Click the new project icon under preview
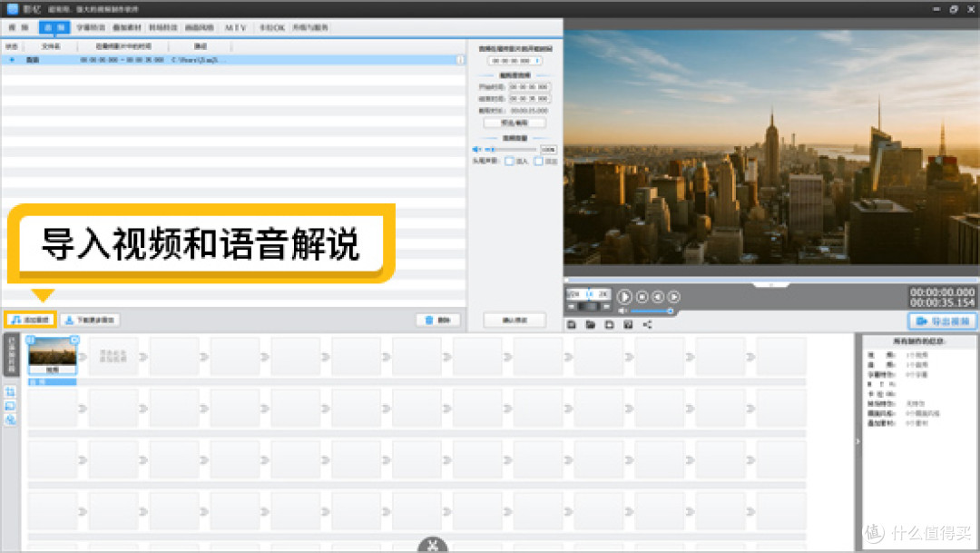This screenshot has height=553, width=980. pyautogui.click(x=610, y=324)
